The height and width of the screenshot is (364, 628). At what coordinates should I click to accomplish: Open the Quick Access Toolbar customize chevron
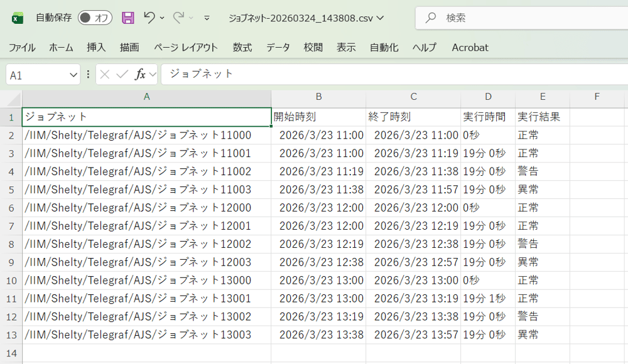pyautogui.click(x=207, y=18)
